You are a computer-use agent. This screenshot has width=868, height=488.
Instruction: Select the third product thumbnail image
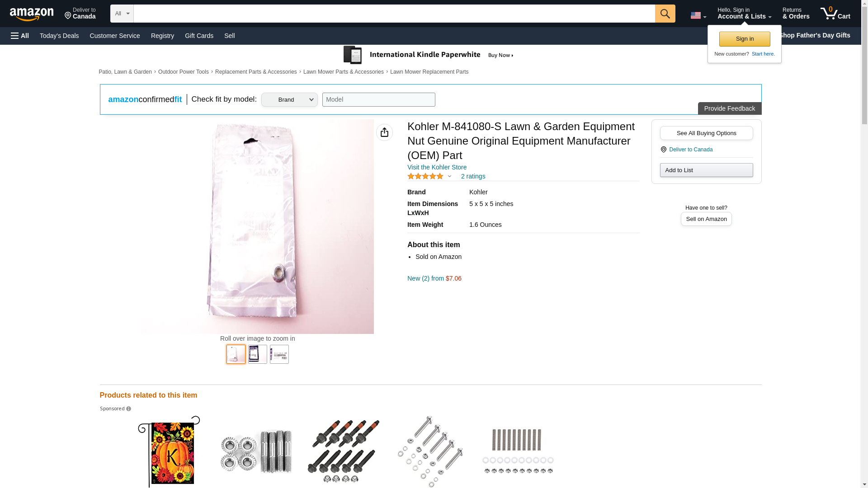279,354
